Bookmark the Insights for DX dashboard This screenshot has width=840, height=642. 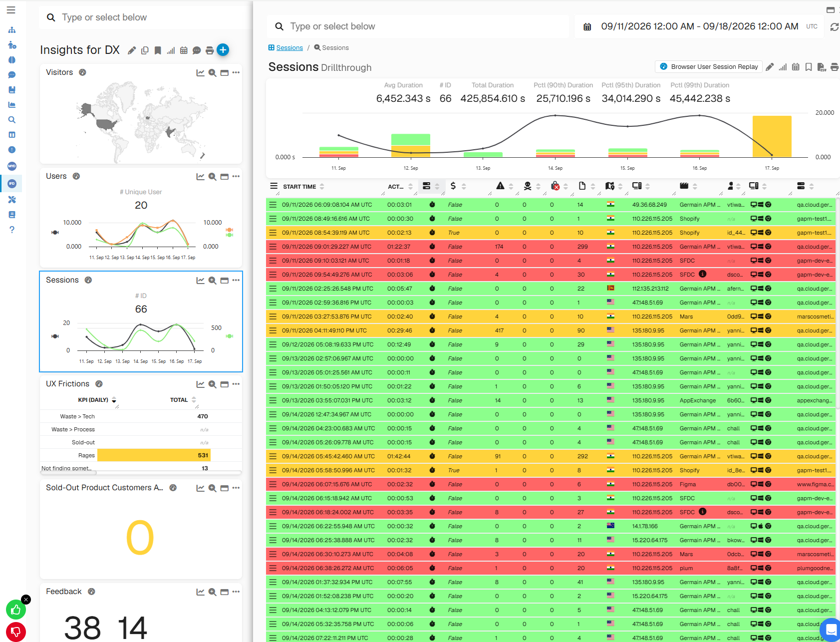(x=158, y=50)
